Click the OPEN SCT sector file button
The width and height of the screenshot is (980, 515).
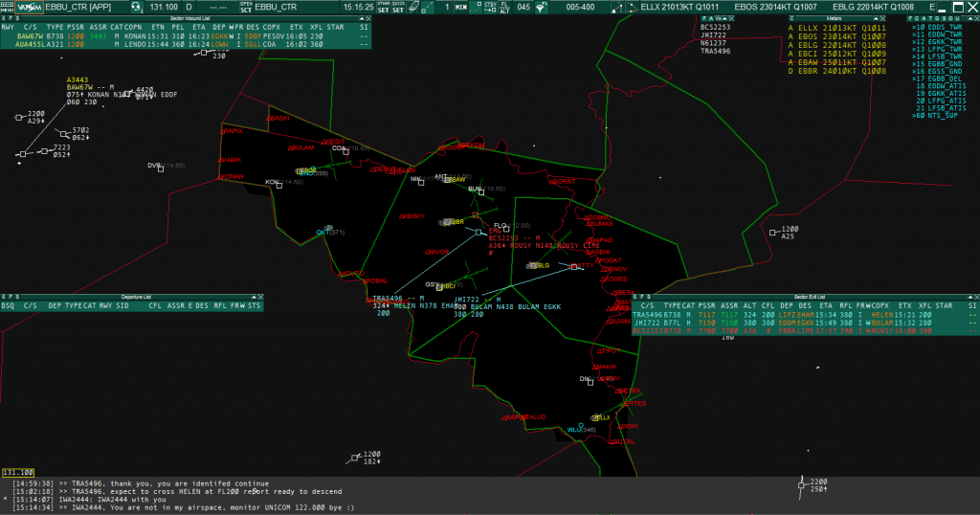[246, 7]
